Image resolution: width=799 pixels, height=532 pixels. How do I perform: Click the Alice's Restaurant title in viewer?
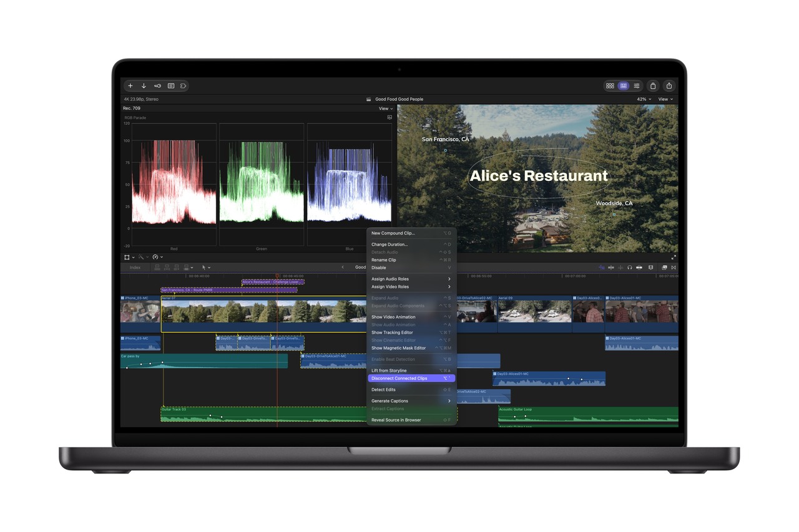(x=539, y=176)
